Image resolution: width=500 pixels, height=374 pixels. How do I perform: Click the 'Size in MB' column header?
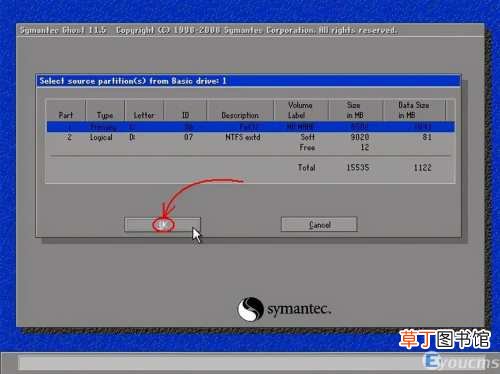coord(355,110)
